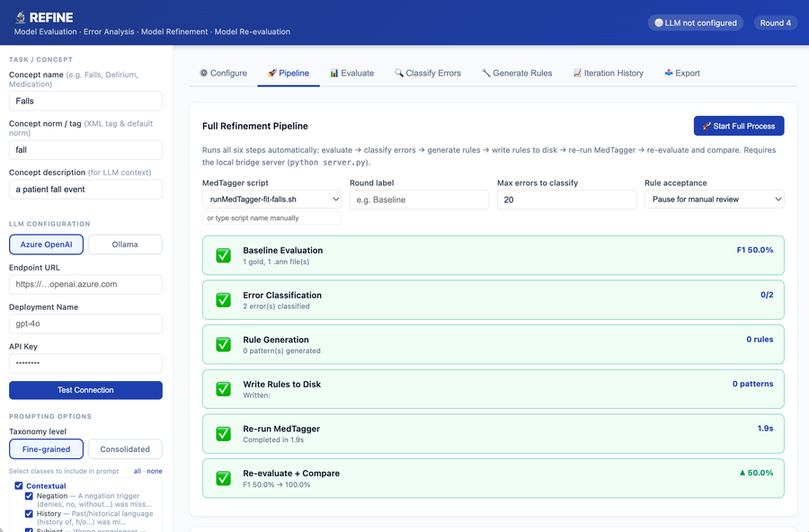
Task: Click the chart icon on Iteration History tab
Action: click(x=577, y=73)
